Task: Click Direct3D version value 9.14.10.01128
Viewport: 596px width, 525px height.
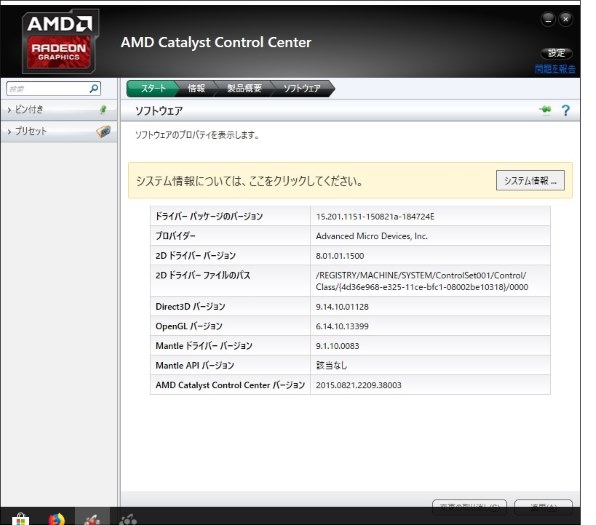Action: pyautogui.click(x=342, y=307)
